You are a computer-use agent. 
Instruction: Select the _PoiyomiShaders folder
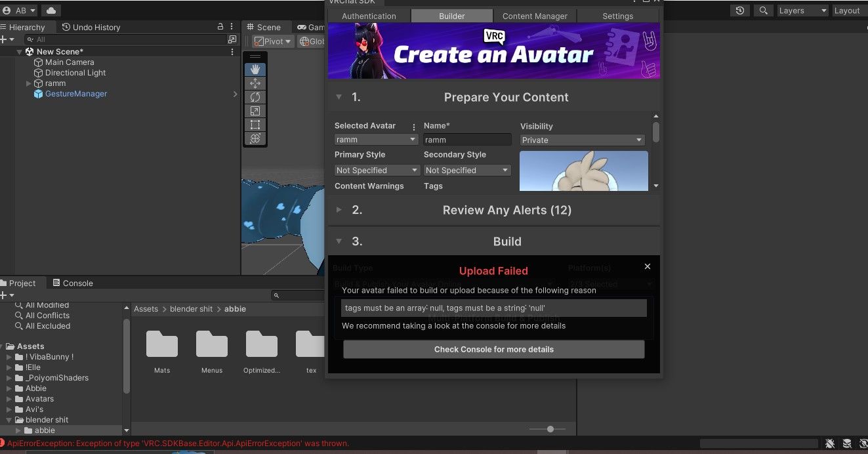pyautogui.click(x=56, y=378)
